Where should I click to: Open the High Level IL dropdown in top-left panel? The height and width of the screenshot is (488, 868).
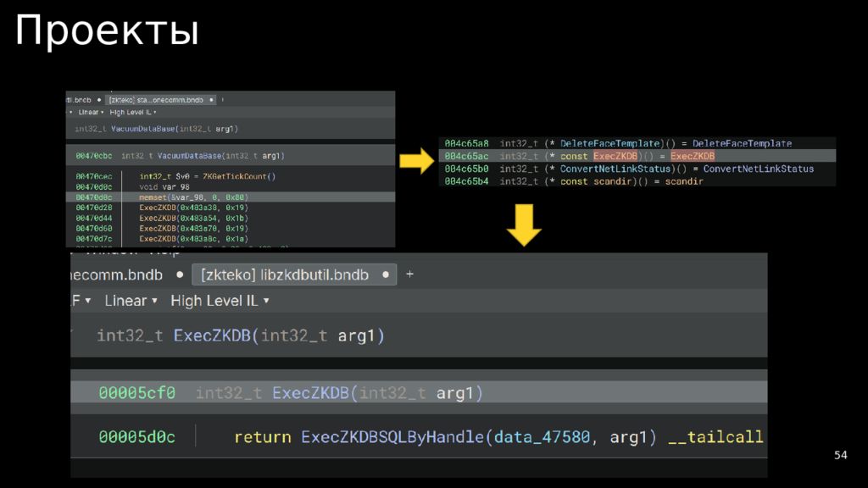[x=133, y=112]
